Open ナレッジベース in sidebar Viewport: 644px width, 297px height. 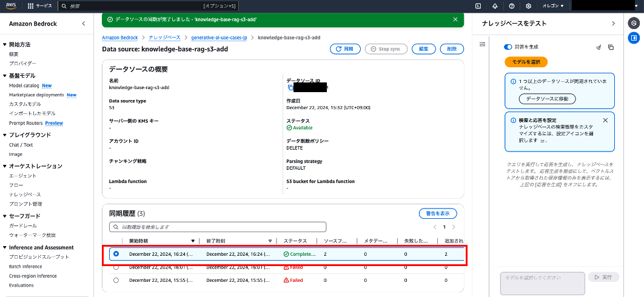[25, 195]
